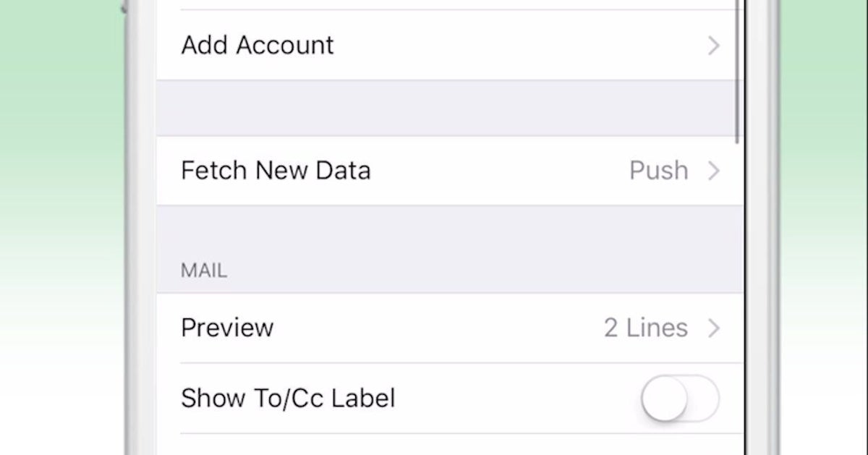Toggle the Show To/Cc Label switch
868x455 pixels.
pyautogui.click(x=680, y=399)
